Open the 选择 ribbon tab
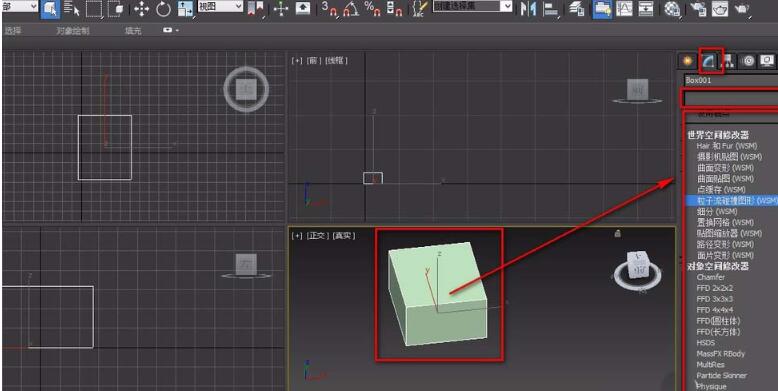The width and height of the screenshot is (778, 391). point(12,31)
